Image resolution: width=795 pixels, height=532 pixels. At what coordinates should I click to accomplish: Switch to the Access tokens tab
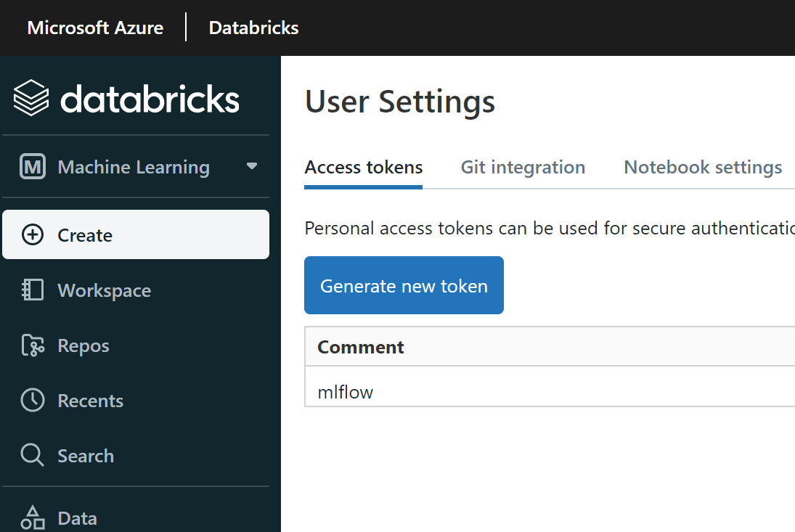click(363, 167)
